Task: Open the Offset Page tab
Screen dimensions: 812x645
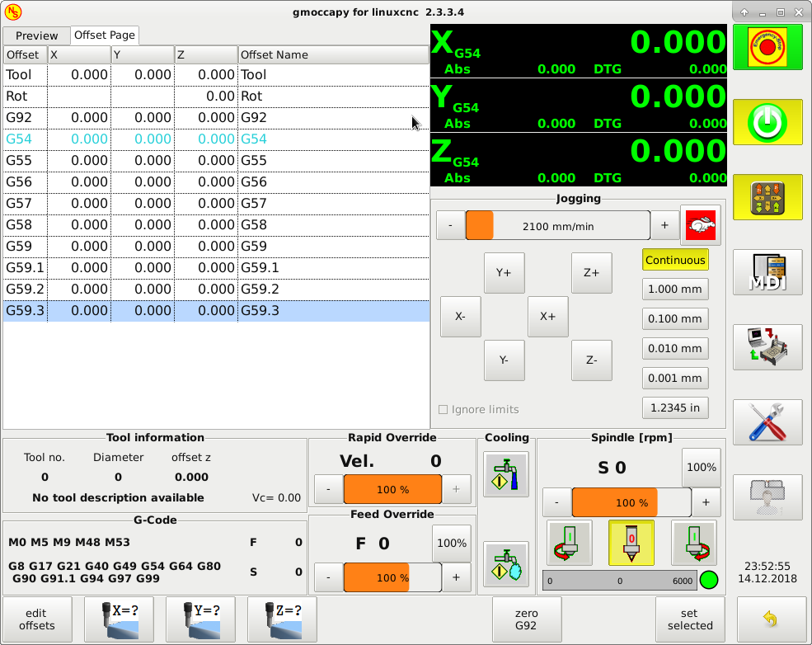Action: [x=105, y=35]
